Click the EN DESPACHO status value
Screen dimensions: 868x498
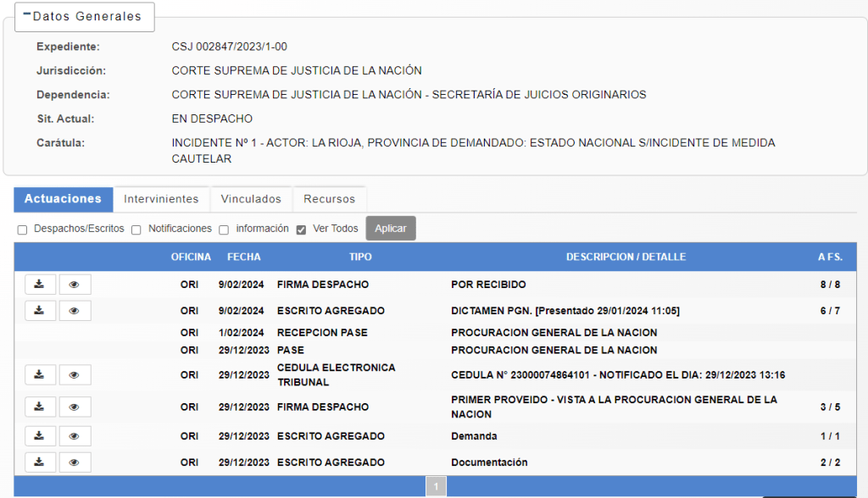212,119
